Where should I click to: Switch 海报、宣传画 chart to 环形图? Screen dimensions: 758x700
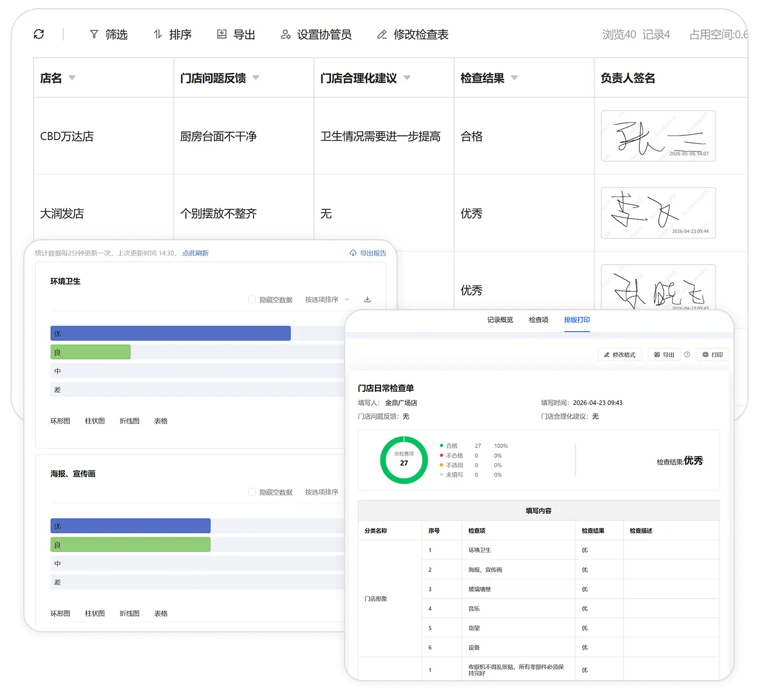tap(60, 613)
